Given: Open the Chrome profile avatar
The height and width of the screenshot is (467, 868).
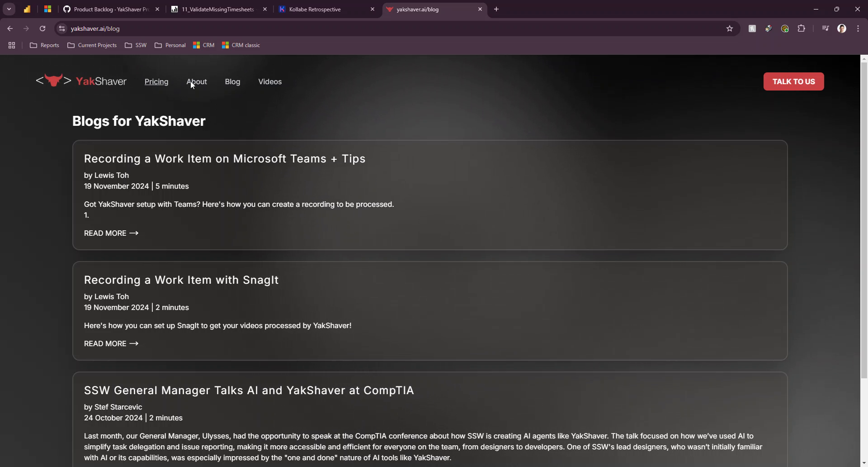Looking at the screenshot, I should point(842,29).
